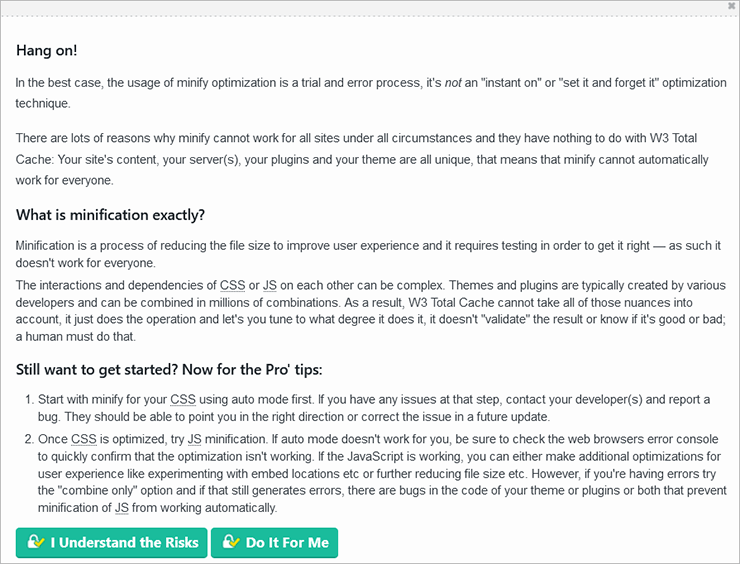Click CSS abbreviation in "minify for your CSS" tip
The height and width of the screenshot is (564, 740).
(183, 400)
